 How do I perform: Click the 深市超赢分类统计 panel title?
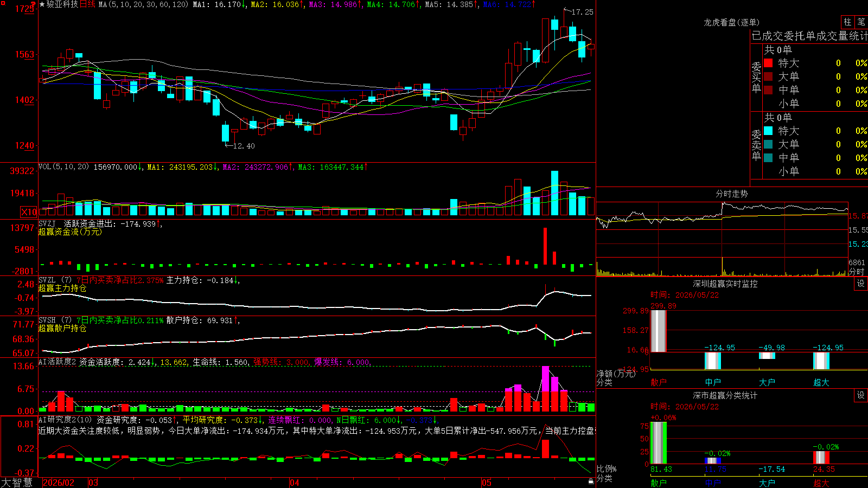tap(725, 395)
